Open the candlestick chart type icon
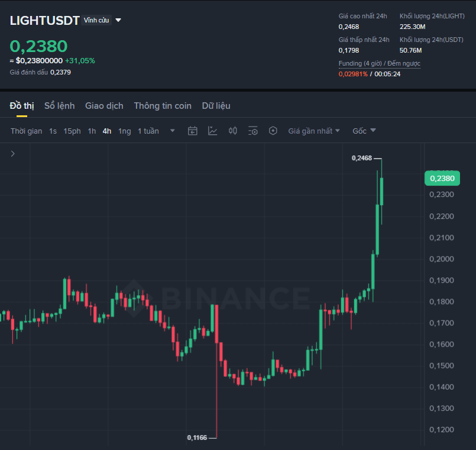The width and height of the screenshot is (476, 450). 233,131
